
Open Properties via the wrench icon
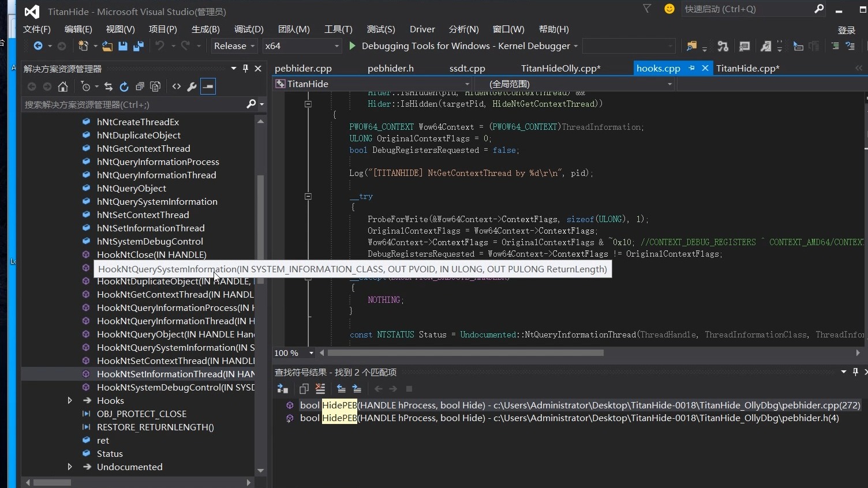click(192, 87)
